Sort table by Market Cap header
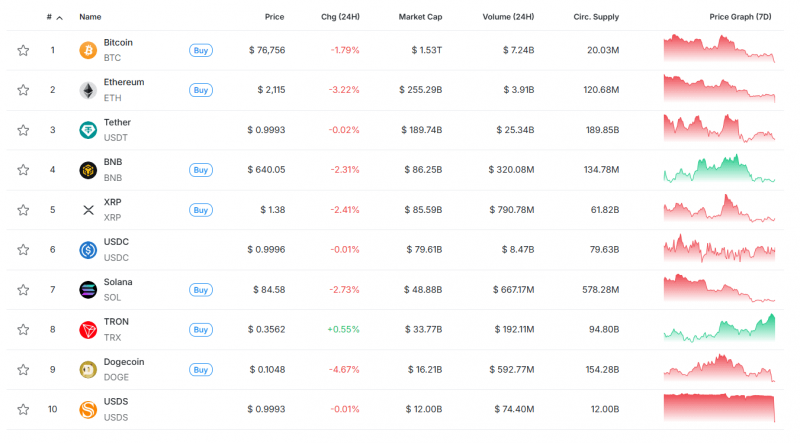This screenshot has height=443, width=800. [x=420, y=17]
